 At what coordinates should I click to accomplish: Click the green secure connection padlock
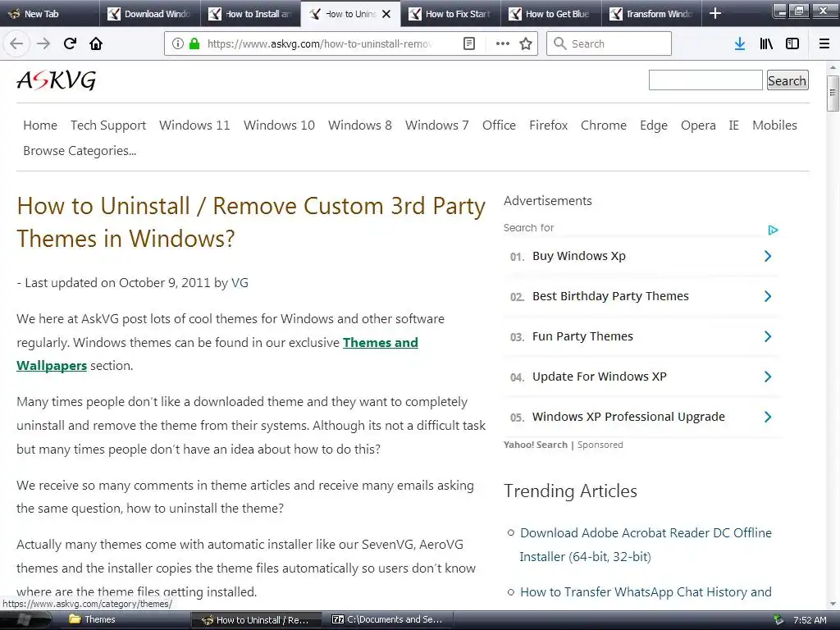pos(194,43)
